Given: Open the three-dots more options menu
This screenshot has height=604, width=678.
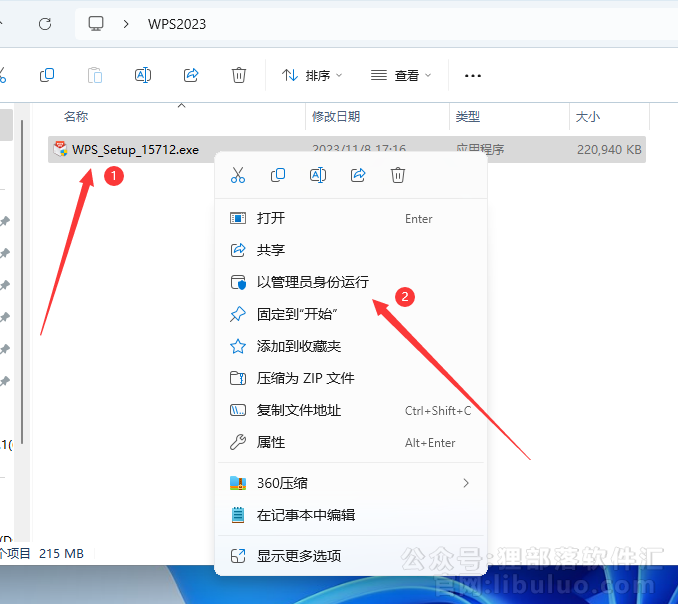Looking at the screenshot, I should 473,76.
